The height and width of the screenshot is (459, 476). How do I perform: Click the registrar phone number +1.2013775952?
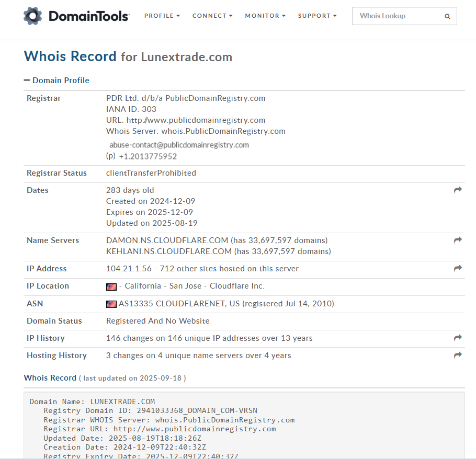pos(148,156)
